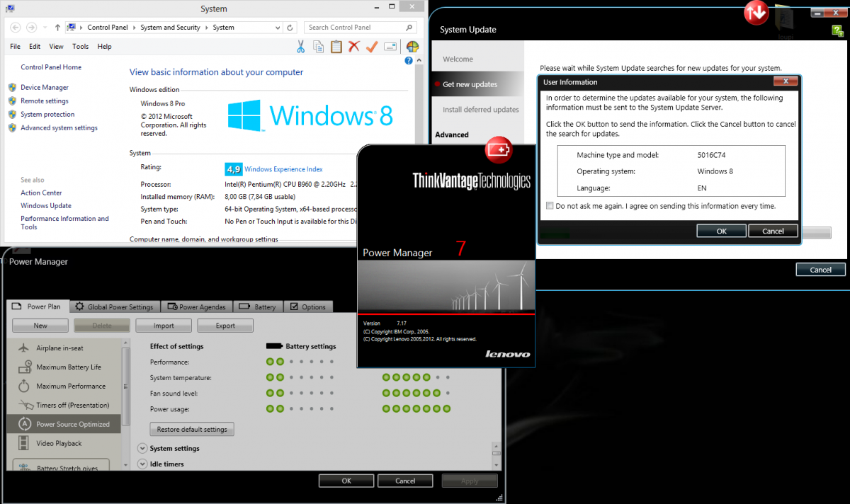Expand the System settings section

(x=142, y=448)
